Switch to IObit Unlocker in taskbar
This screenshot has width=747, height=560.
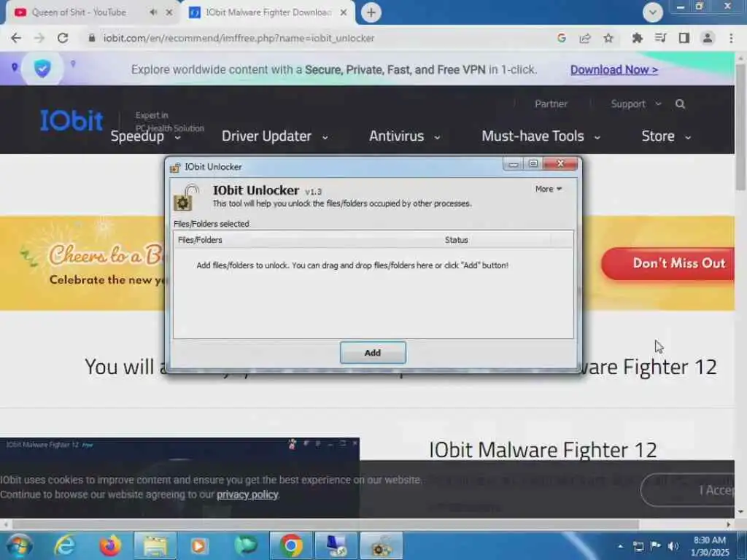(x=382, y=545)
